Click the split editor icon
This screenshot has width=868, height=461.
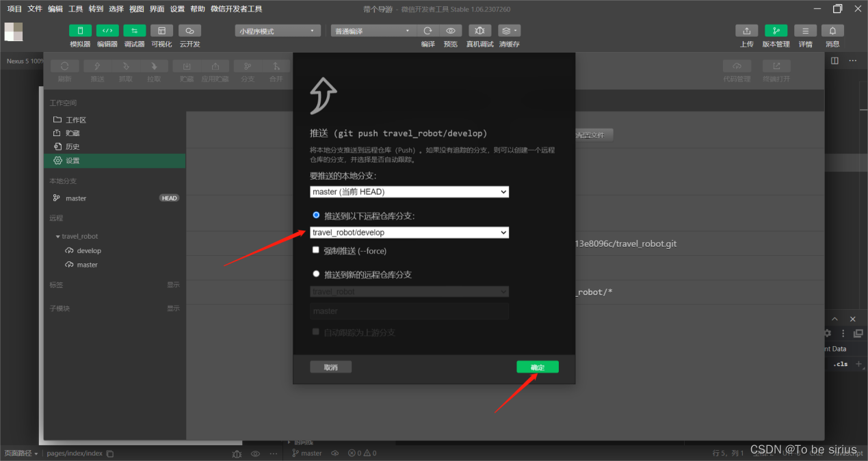click(834, 60)
